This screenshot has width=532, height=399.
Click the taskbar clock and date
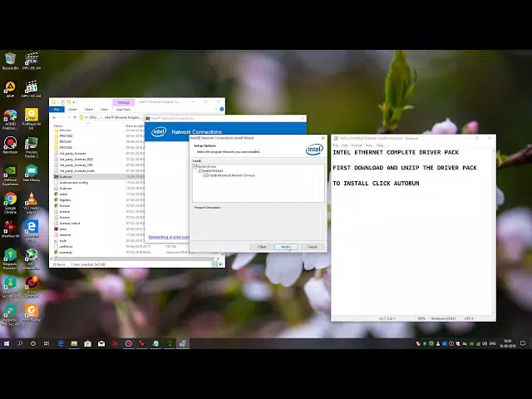coord(508,343)
